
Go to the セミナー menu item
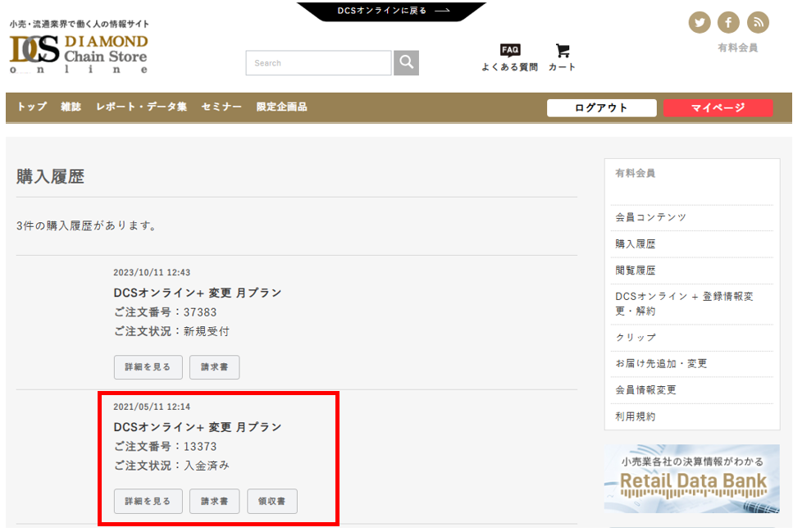point(221,107)
